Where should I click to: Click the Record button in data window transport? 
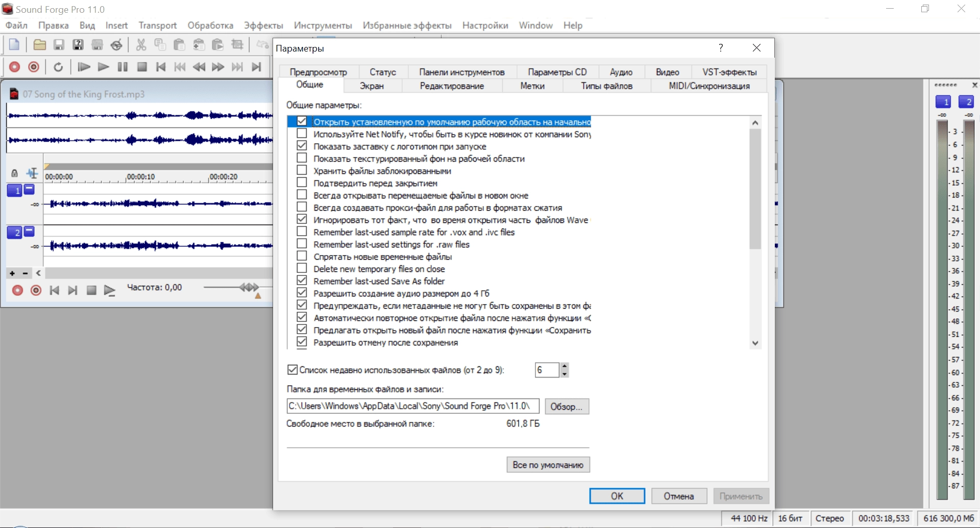pyautogui.click(x=17, y=290)
